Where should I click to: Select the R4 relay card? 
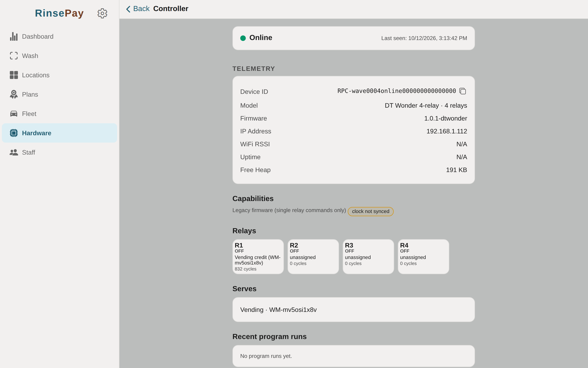424,256
